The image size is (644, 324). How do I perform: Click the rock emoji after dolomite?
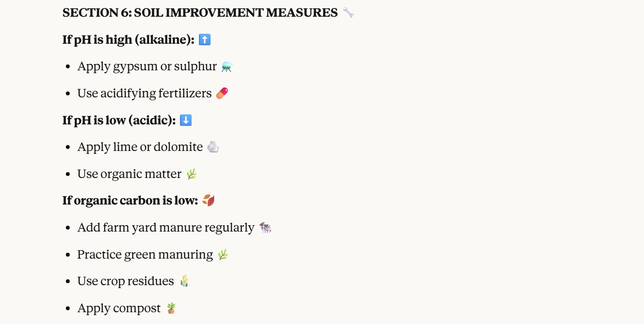[x=213, y=147]
